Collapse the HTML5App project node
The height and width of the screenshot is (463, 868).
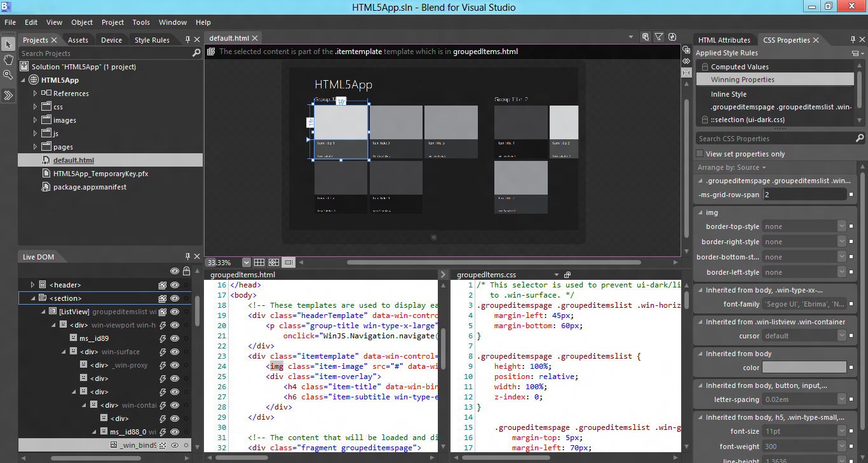(x=24, y=80)
